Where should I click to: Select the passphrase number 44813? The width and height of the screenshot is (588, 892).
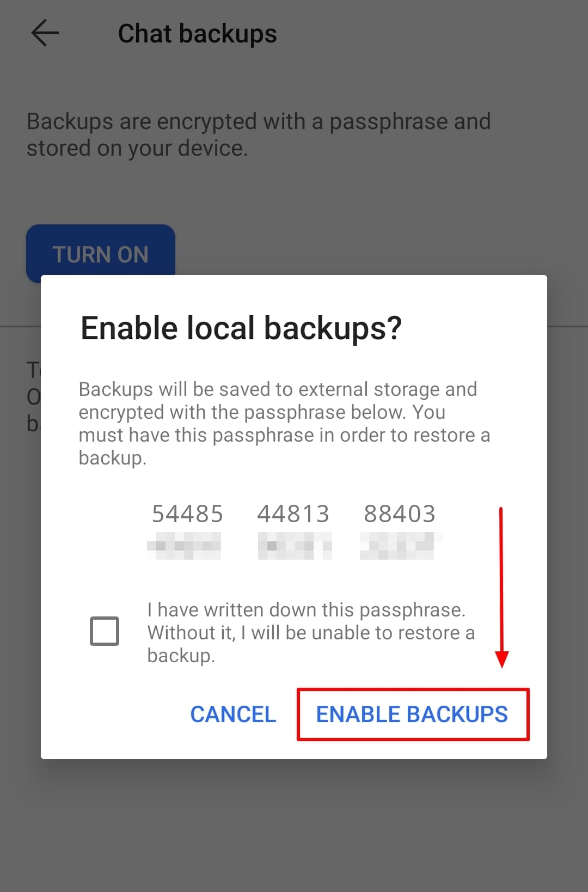pos(293,512)
